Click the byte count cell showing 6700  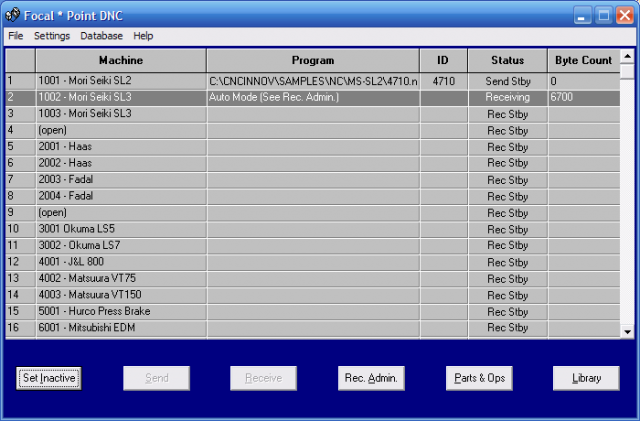pos(584,98)
